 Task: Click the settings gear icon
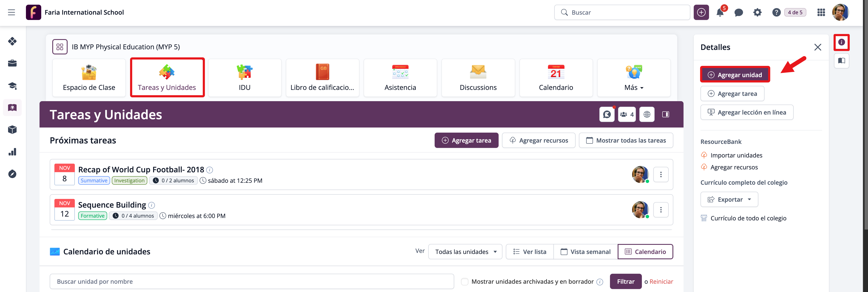point(757,13)
